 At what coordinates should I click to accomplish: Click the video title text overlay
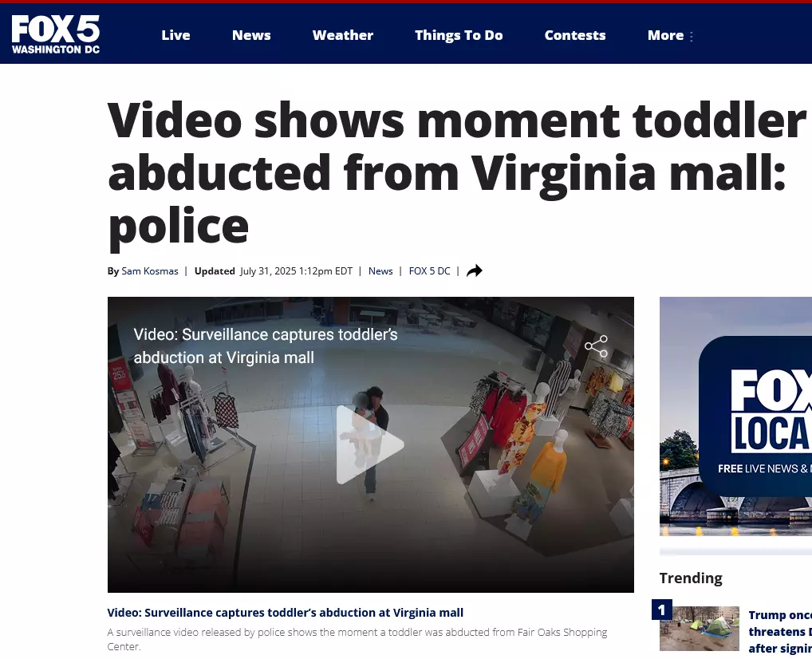(265, 345)
